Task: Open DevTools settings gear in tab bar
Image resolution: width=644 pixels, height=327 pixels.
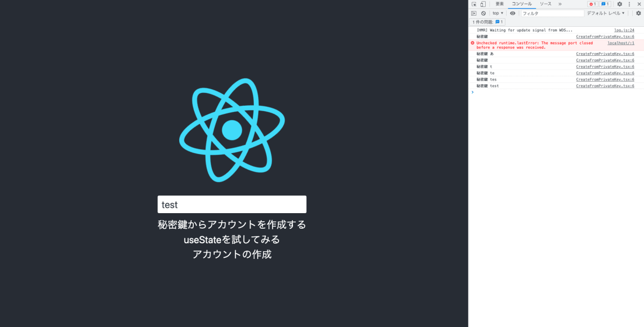Action: [619, 4]
